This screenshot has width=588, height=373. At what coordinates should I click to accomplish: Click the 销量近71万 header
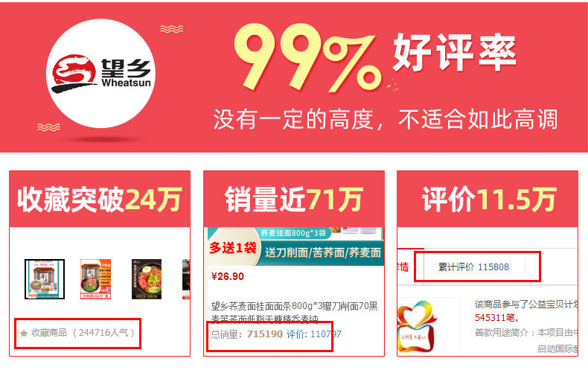(293, 200)
